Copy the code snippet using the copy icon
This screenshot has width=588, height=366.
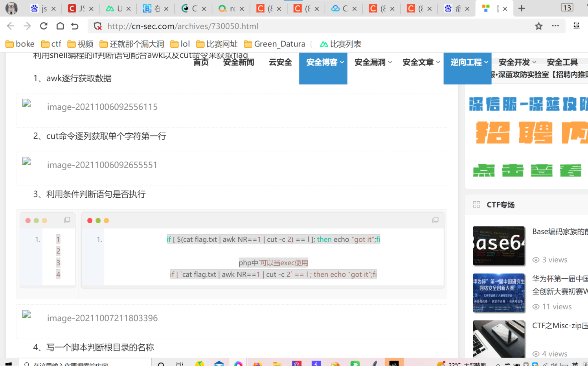click(x=435, y=220)
